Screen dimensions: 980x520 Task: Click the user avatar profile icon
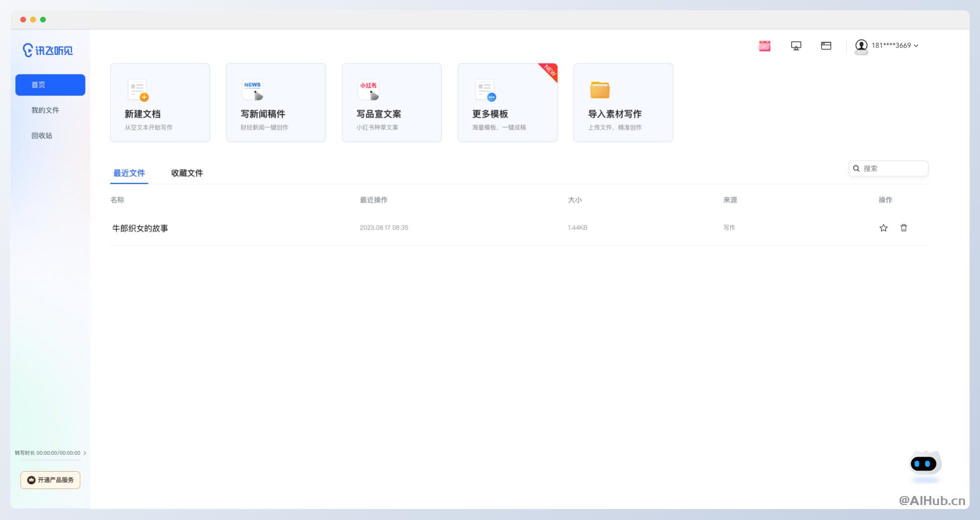(x=861, y=45)
